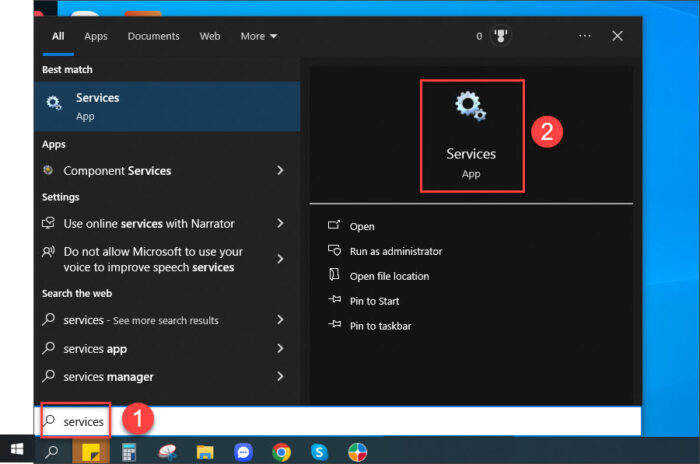Screen dimensions: 700x464
Task: Open the More filter dropdown
Action: point(258,36)
